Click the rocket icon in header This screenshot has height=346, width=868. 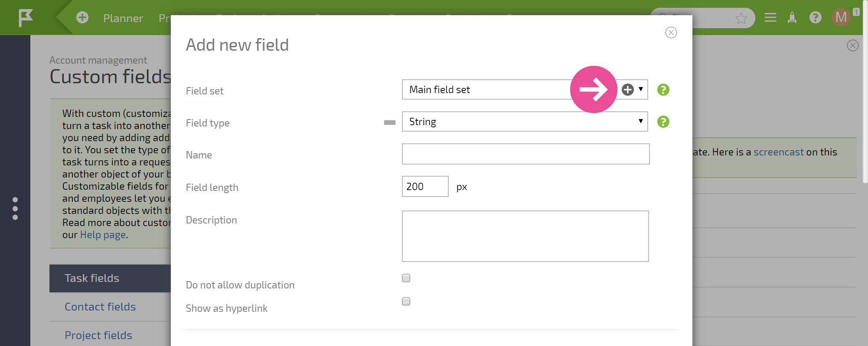click(x=792, y=17)
